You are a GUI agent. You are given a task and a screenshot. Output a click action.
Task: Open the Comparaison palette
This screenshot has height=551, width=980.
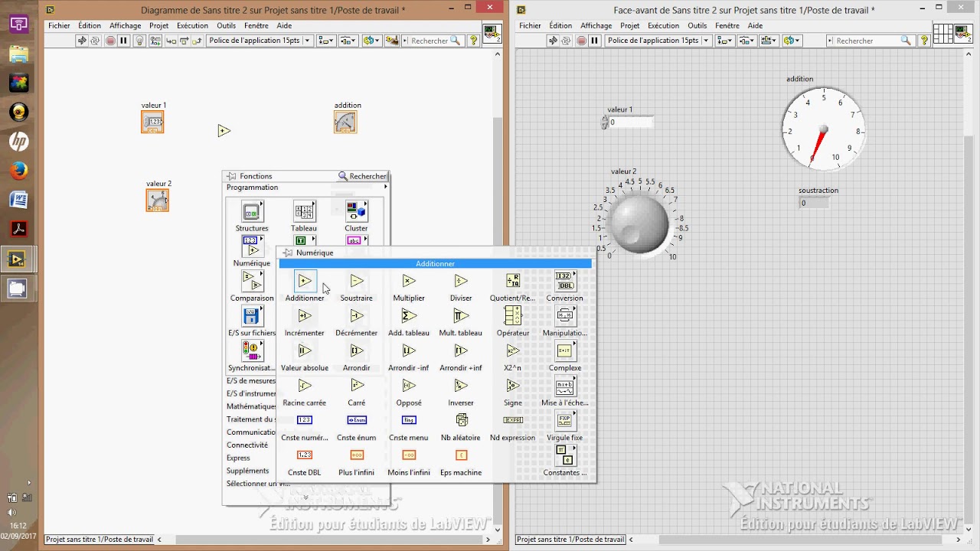(x=252, y=281)
